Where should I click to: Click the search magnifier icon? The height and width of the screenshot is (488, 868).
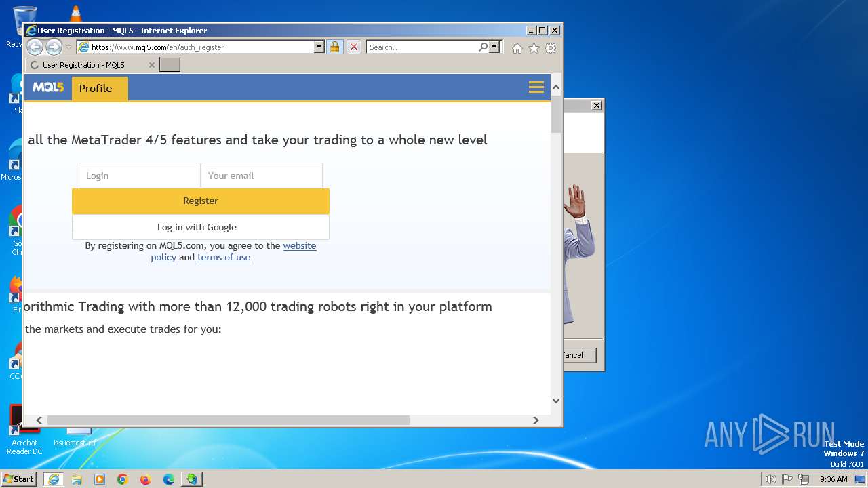click(x=483, y=47)
